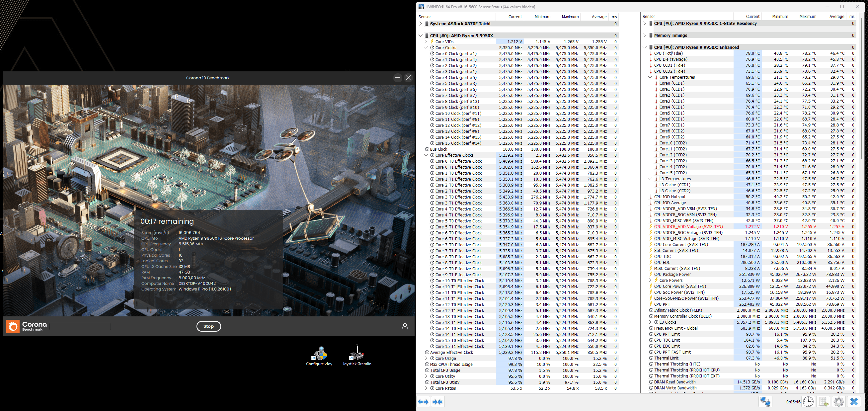Expand the System: ASRock X870E Taichi group
Image resolution: width=868 pixels, height=411 pixels.
(420, 24)
